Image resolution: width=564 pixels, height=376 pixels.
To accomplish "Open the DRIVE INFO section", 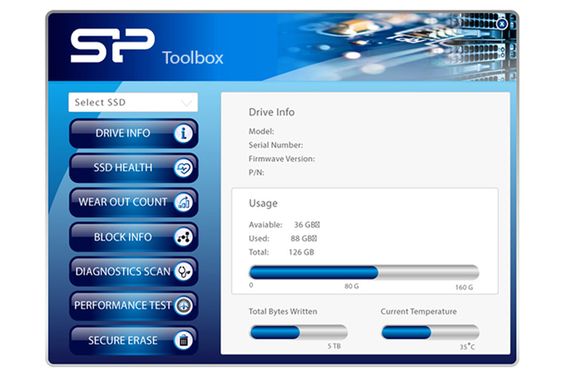I will (x=133, y=133).
